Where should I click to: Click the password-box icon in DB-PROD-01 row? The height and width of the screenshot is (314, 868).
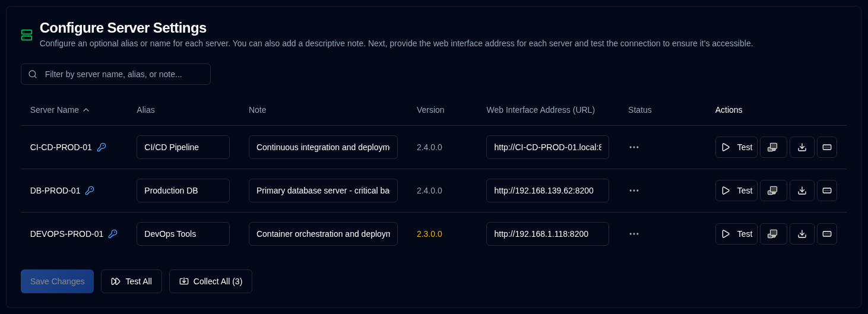pos(827,191)
